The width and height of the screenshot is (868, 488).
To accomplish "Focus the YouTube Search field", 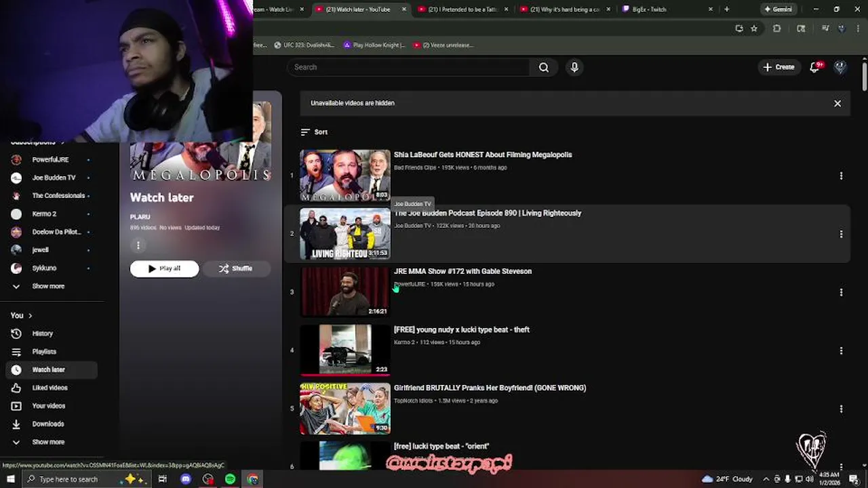I will (409, 67).
